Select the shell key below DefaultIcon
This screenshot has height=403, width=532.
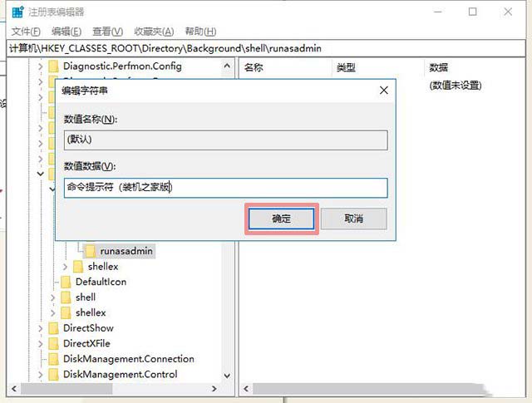click(x=86, y=297)
